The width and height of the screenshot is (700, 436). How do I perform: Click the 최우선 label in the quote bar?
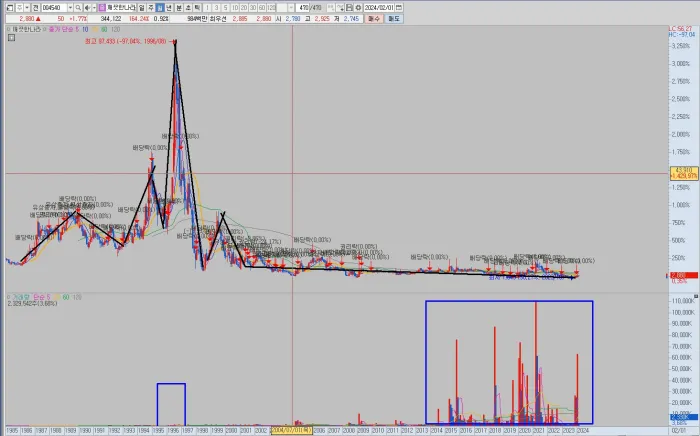click(218, 19)
